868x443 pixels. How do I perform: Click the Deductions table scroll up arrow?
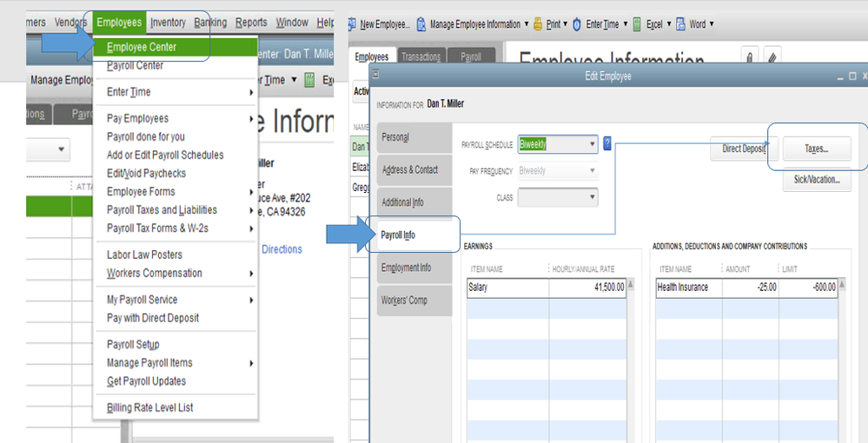[842, 284]
